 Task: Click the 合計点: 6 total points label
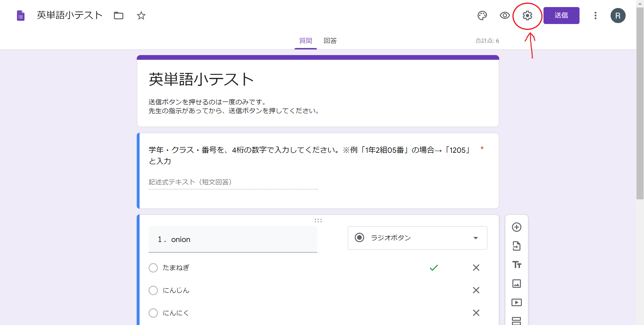point(487,41)
